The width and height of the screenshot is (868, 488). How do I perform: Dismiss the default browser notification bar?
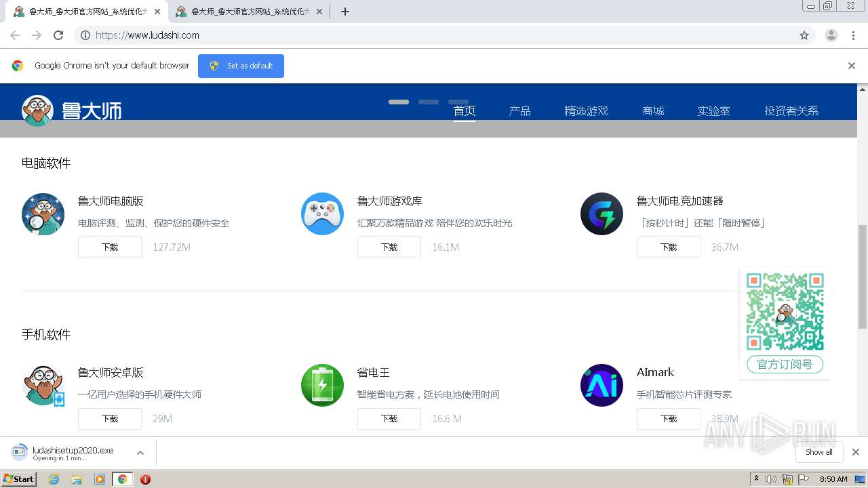[x=852, y=66]
